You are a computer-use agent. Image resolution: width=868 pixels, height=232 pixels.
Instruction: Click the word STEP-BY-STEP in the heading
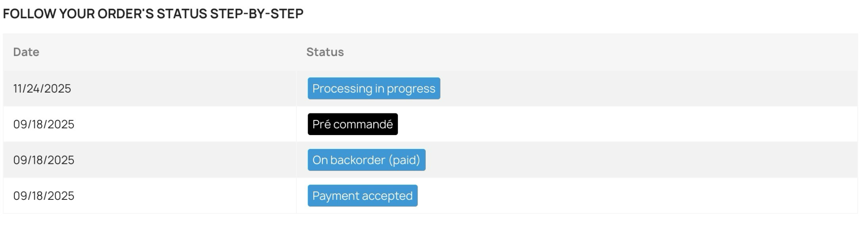click(256, 13)
